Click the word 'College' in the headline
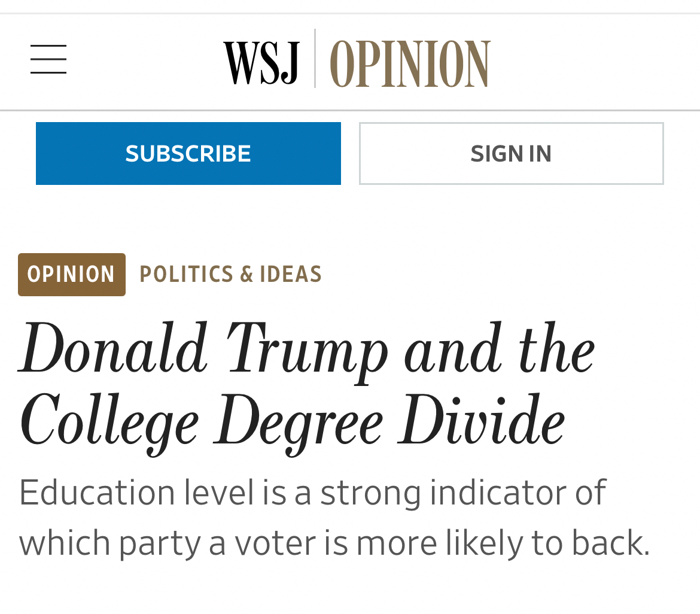700x614 pixels. (109, 422)
